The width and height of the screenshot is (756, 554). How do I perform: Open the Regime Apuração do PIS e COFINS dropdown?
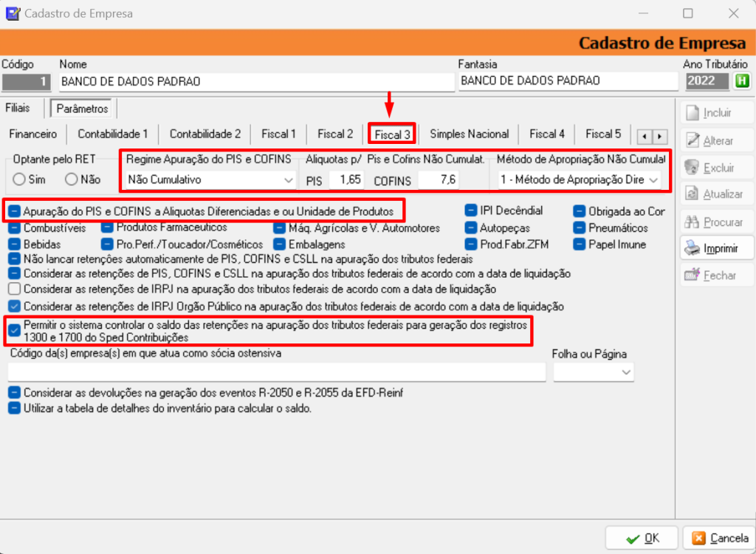210,180
